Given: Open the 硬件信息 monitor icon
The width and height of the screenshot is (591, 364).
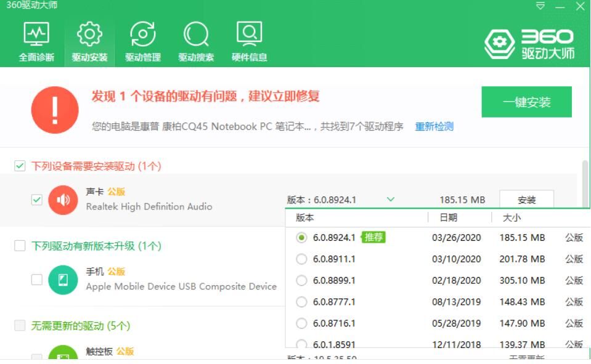Looking at the screenshot, I should (249, 35).
